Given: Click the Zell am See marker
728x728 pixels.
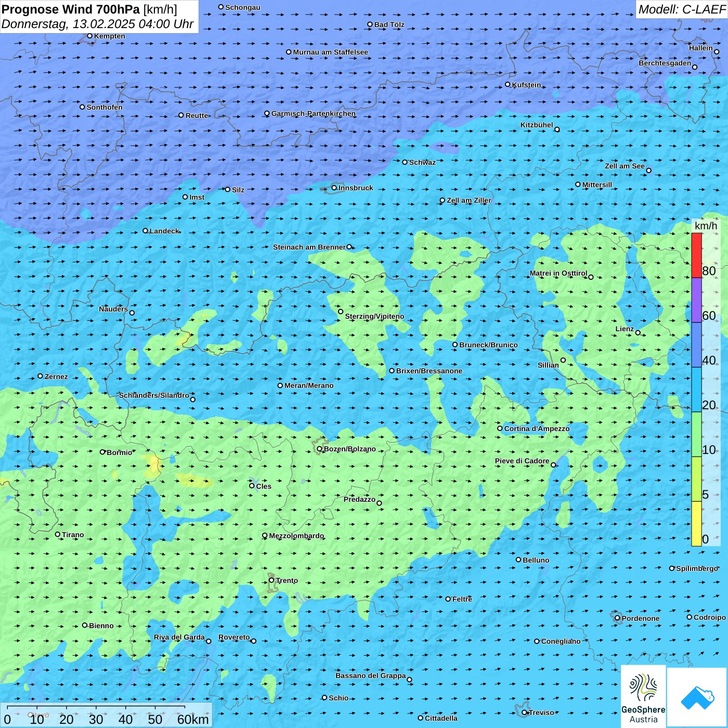Looking at the screenshot, I should [648, 171].
